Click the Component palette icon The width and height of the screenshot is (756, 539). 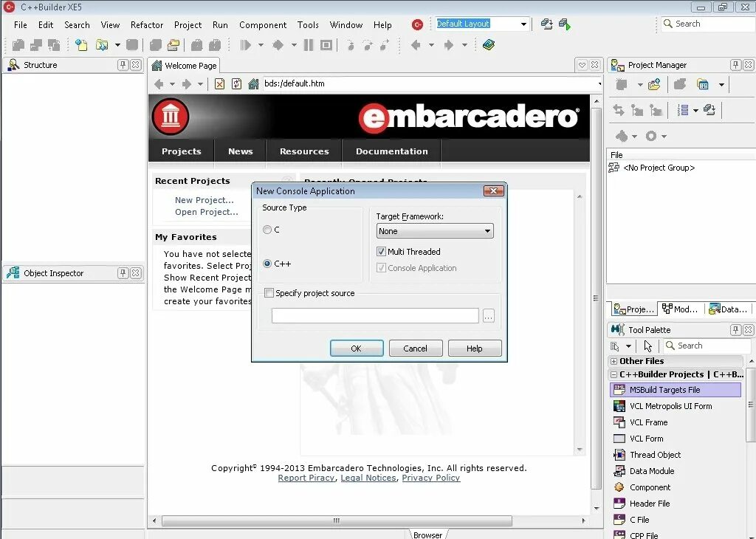coord(619,487)
